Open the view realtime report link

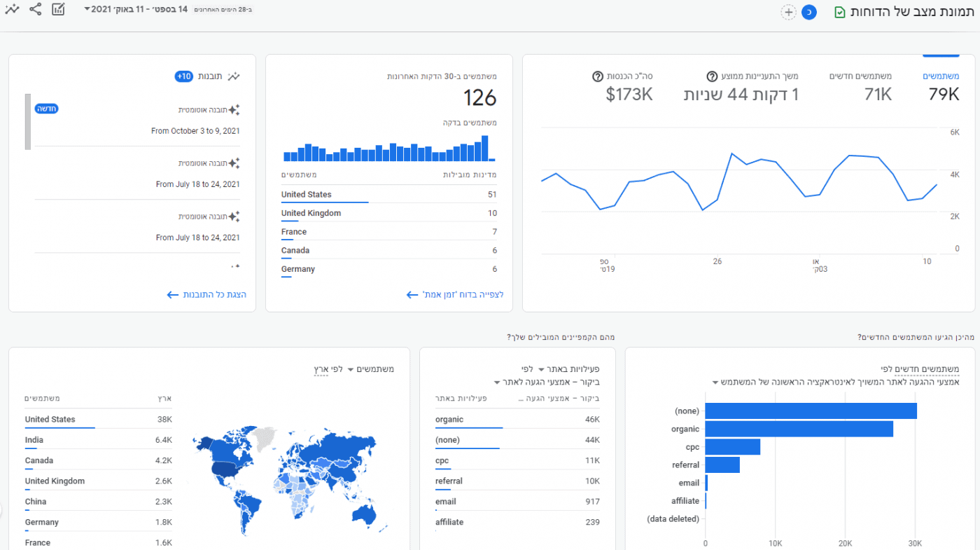(455, 295)
